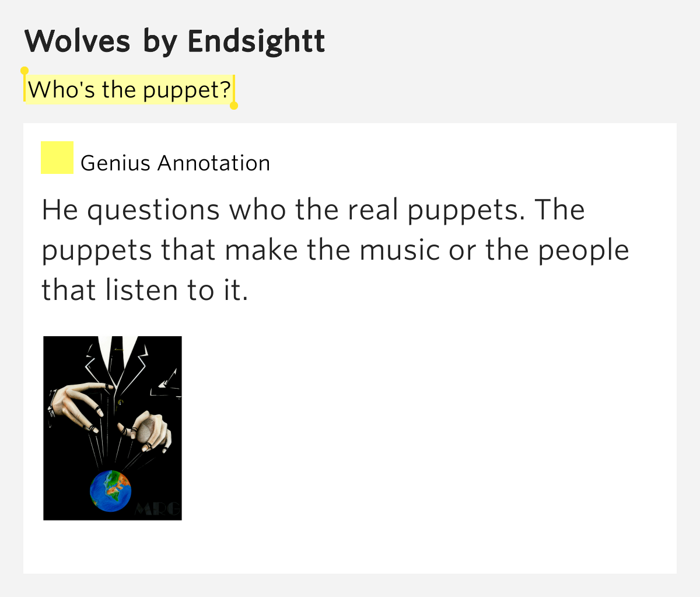The image size is (700, 597).
Task: Click the top-left yellow selection handle
Action: [x=24, y=71]
